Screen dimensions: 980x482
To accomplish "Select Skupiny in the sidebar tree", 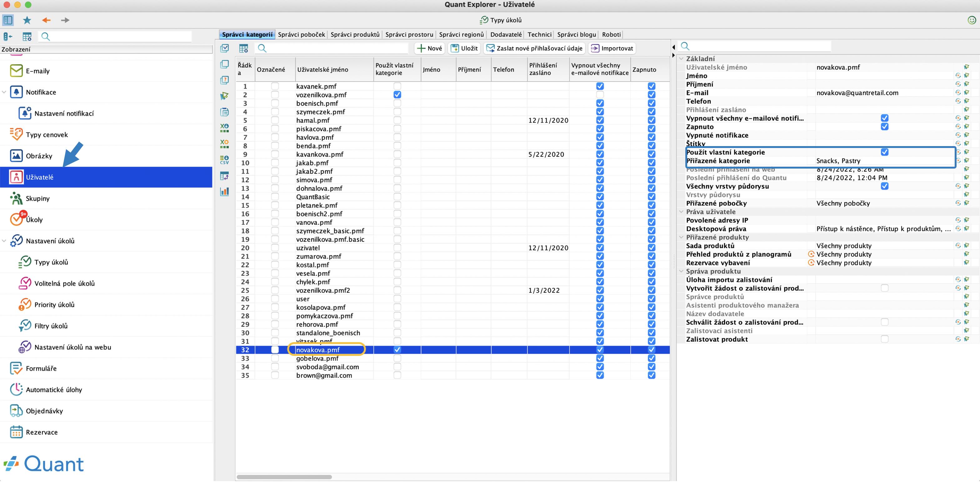I will coord(106,198).
